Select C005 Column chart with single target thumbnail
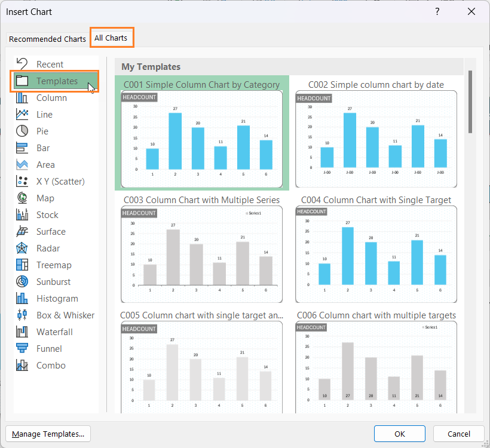This screenshot has height=448, width=490. 201,367
